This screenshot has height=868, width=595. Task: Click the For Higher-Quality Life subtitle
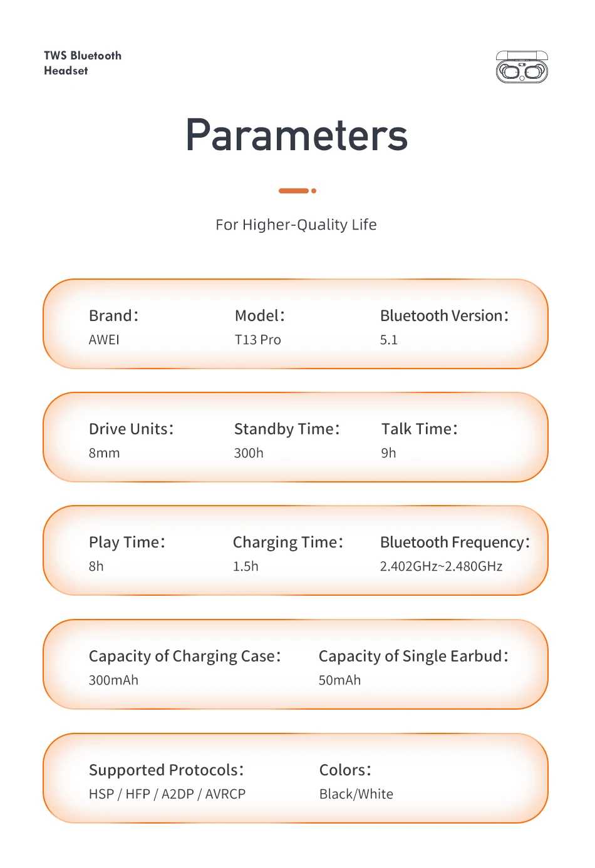(x=296, y=225)
